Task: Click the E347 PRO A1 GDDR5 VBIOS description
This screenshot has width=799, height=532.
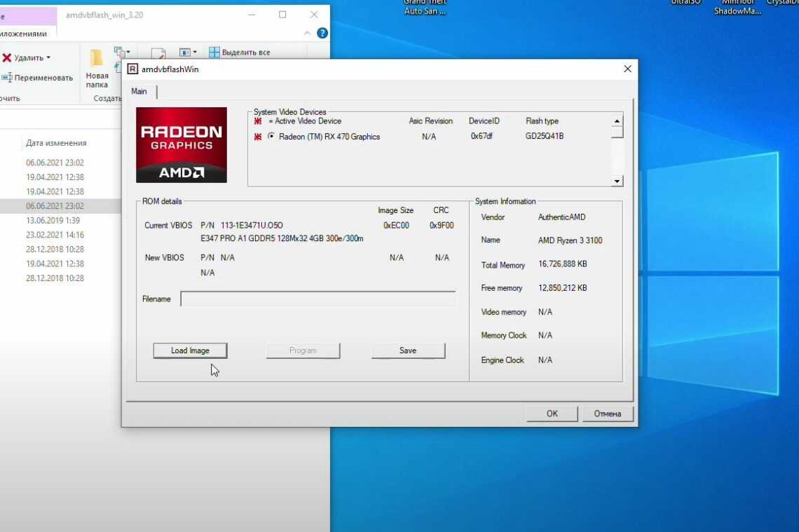Action: click(282, 238)
